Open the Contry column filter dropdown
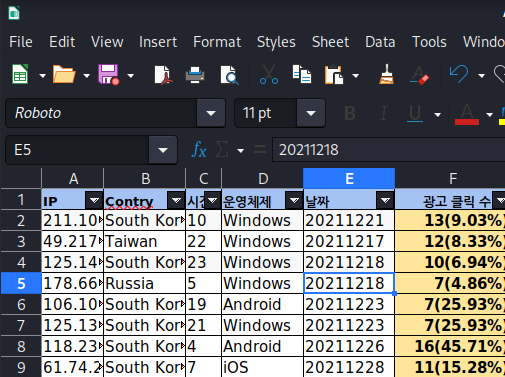 (176, 200)
